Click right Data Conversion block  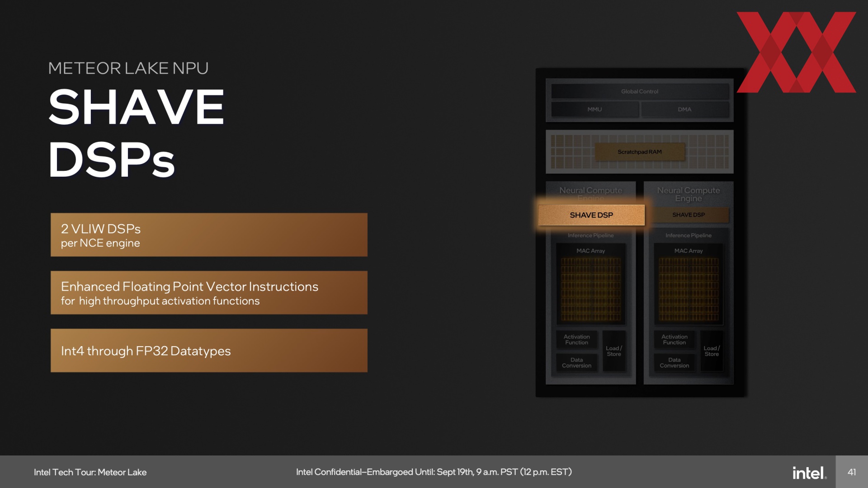[675, 363]
